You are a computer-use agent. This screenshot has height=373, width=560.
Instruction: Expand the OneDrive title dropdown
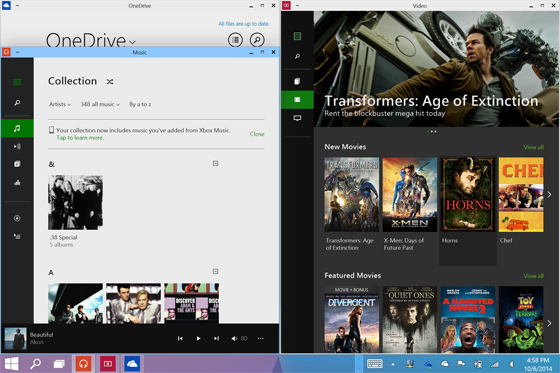(132, 42)
